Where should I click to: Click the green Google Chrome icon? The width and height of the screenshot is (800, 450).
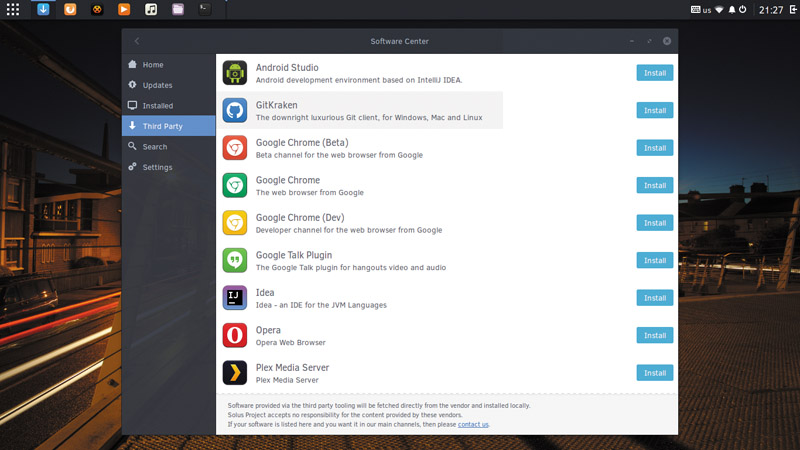pos(235,185)
